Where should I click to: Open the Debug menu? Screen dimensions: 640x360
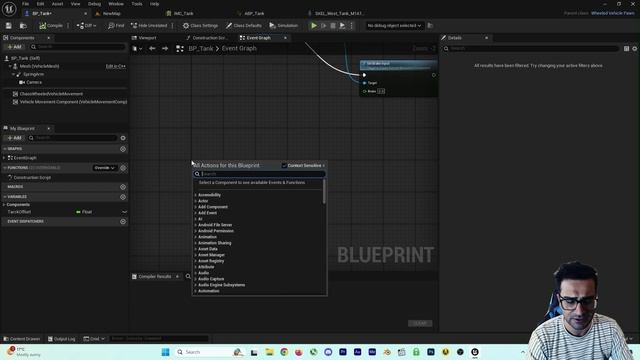pyautogui.click(x=94, y=4)
